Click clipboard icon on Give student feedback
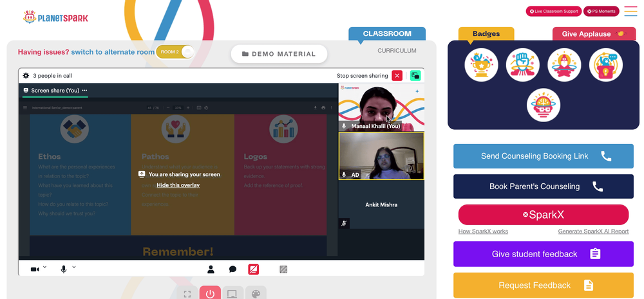Screen dimensions: 644x299 595,254
